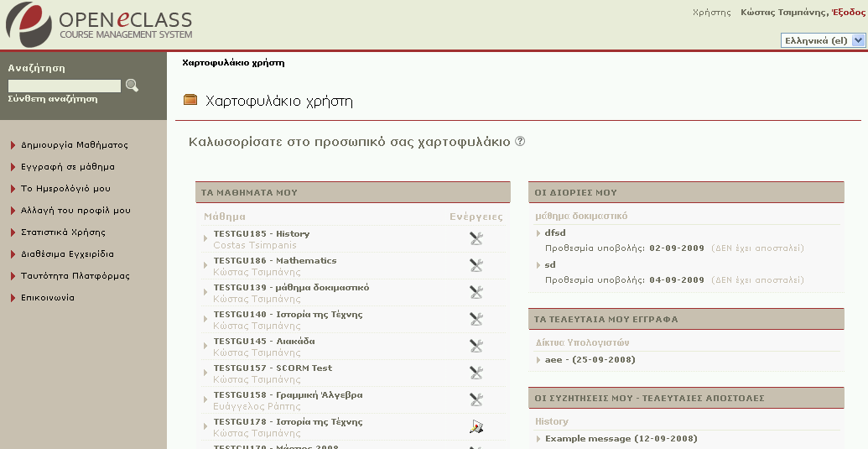Open course TESTGU185 - History

pos(262,233)
